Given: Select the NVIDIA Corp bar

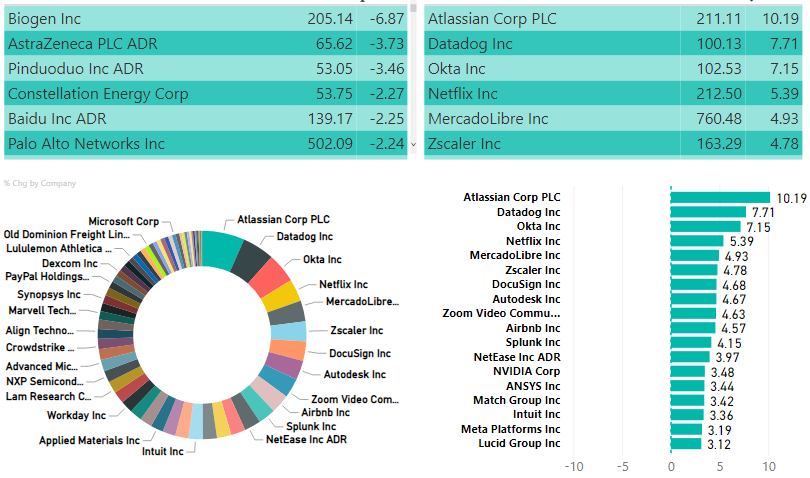Looking at the screenshot, I should pos(688,371).
